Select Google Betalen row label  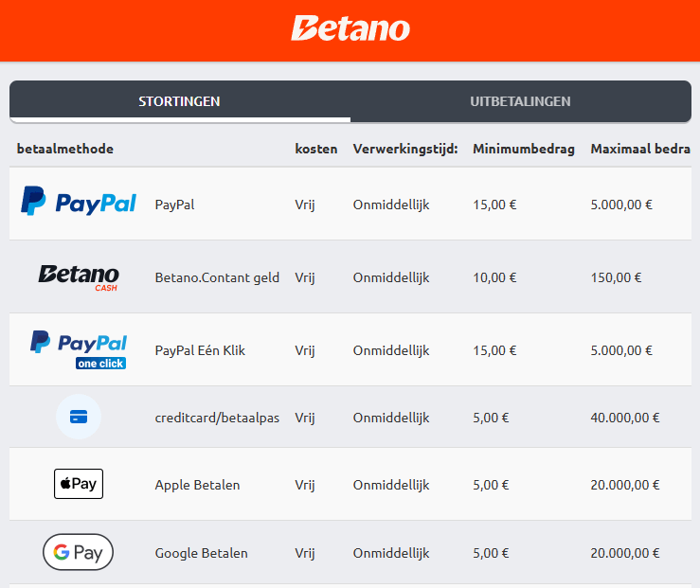[x=202, y=553]
